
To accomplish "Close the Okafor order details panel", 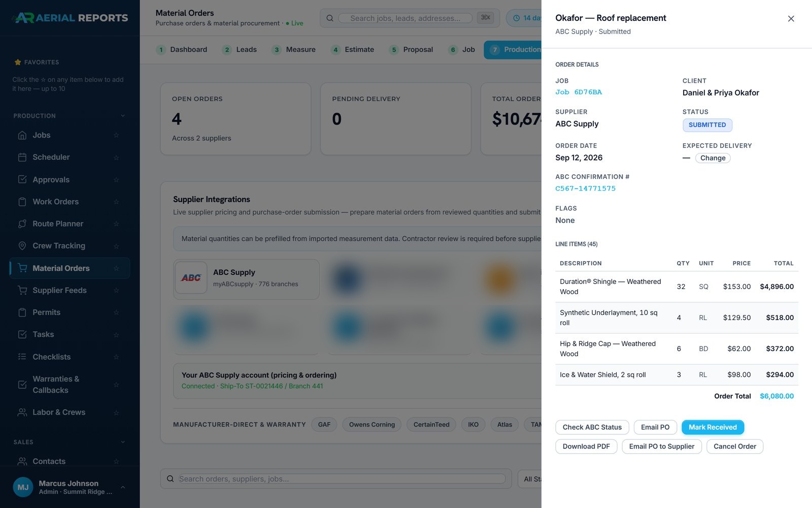I will coord(791,19).
